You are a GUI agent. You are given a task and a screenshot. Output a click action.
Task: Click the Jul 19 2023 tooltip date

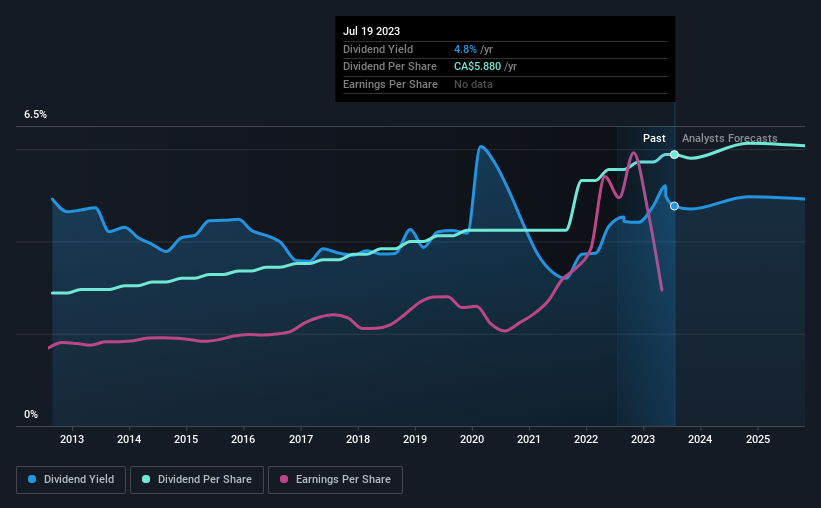(371, 31)
